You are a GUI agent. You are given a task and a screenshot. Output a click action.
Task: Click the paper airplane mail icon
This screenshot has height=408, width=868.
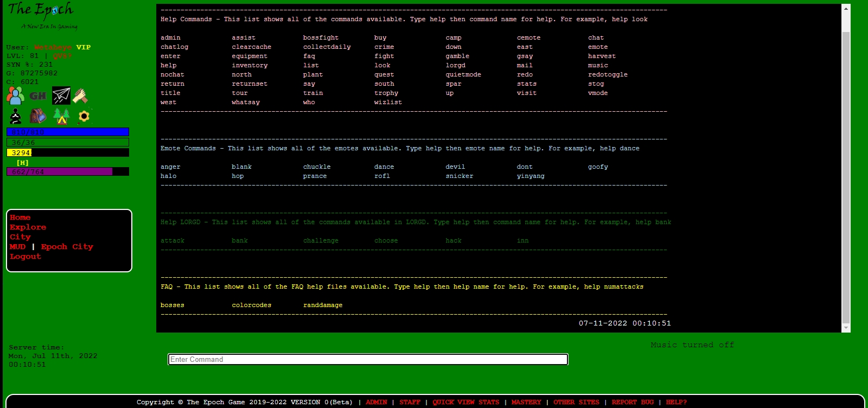(x=61, y=96)
